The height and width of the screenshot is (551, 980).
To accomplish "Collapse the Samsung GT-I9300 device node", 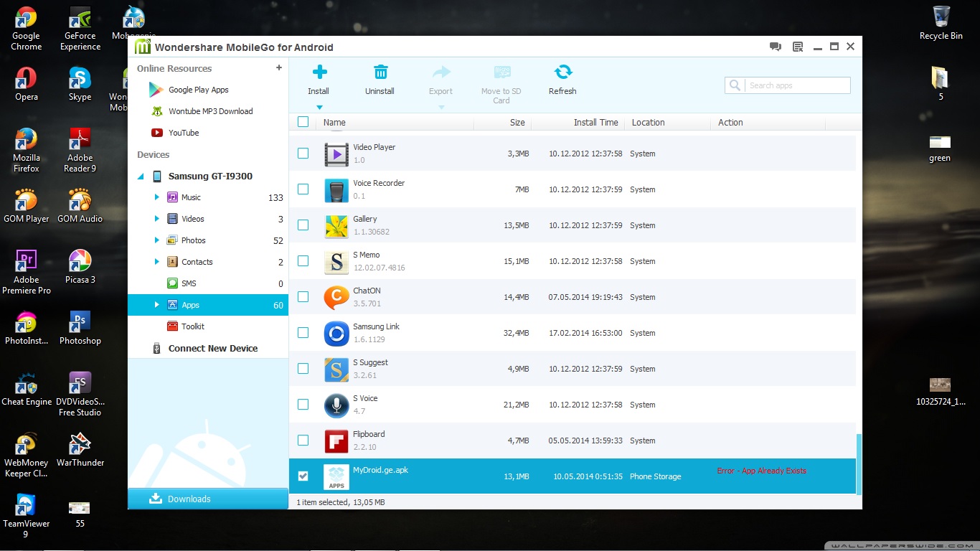I will 139,176.
